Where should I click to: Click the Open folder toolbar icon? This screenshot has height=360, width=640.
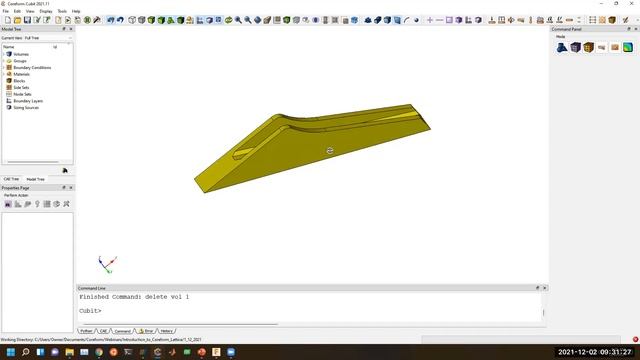tap(18, 20)
